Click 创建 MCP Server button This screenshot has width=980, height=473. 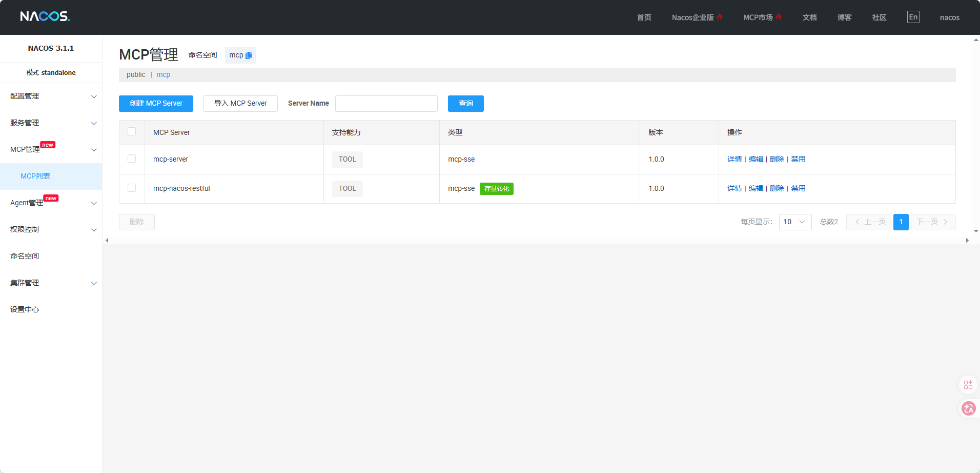click(156, 104)
